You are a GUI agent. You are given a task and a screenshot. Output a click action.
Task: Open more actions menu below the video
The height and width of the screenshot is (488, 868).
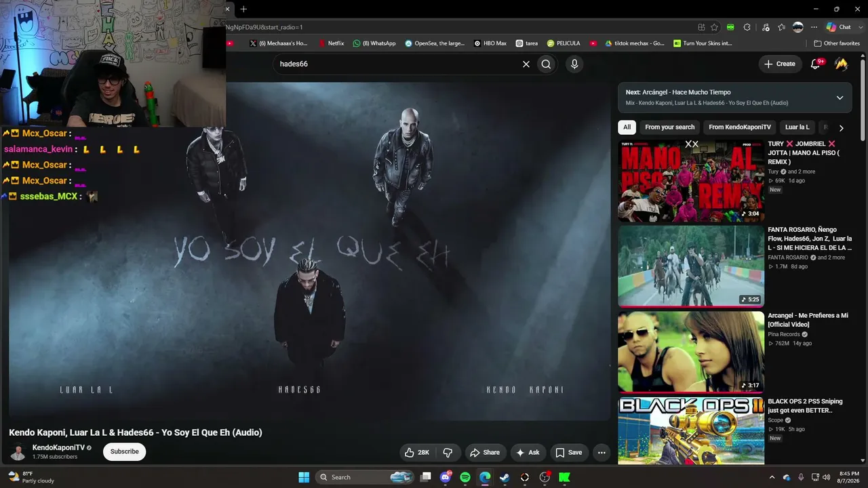pyautogui.click(x=601, y=453)
